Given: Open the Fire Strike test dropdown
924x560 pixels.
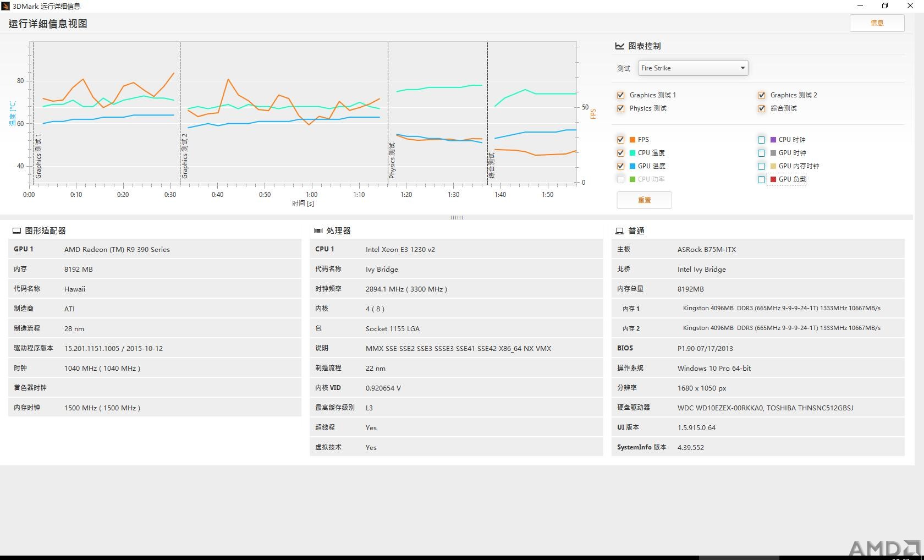Looking at the screenshot, I should pyautogui.click(x=693, y=68).
